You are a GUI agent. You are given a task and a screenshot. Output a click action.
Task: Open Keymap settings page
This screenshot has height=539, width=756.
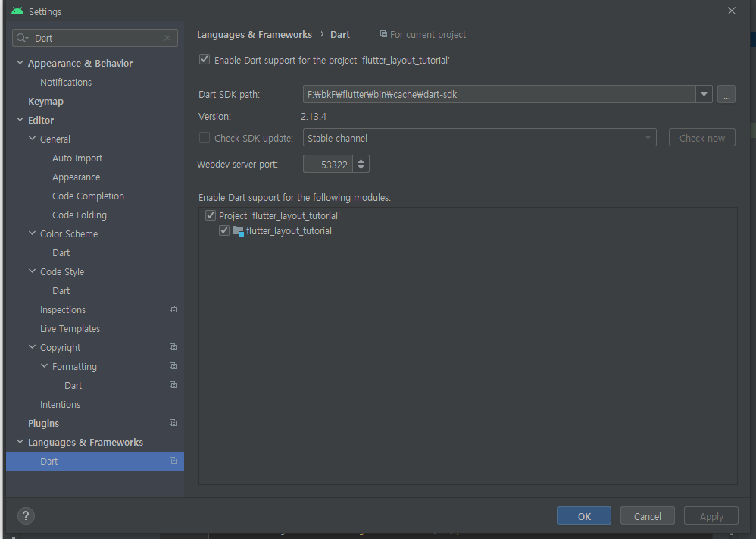point(45,102)
